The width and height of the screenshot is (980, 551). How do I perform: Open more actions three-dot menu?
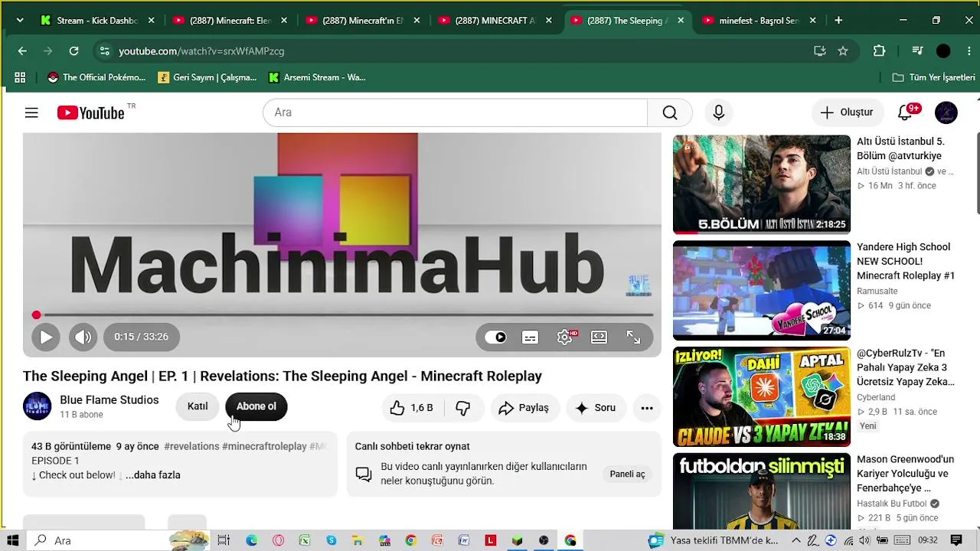tap(647, 408)
